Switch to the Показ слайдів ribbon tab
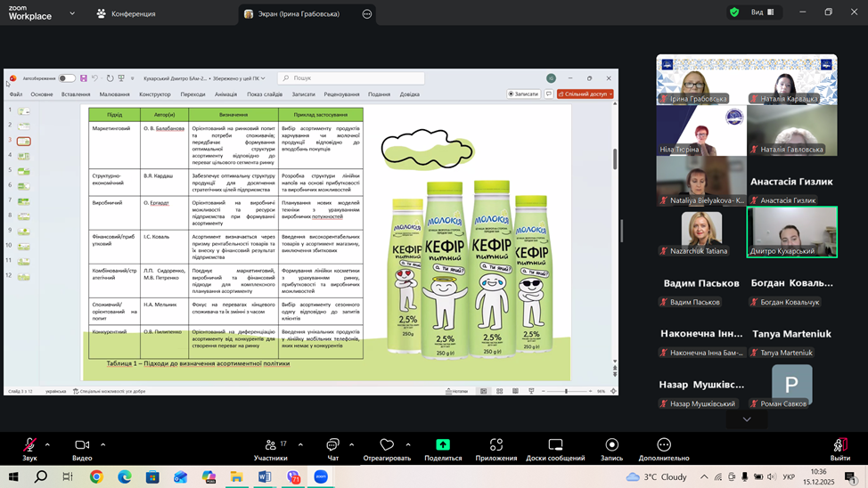Image resolution: width=868 pixels, height=488 pixels. (x=265, y=94)
